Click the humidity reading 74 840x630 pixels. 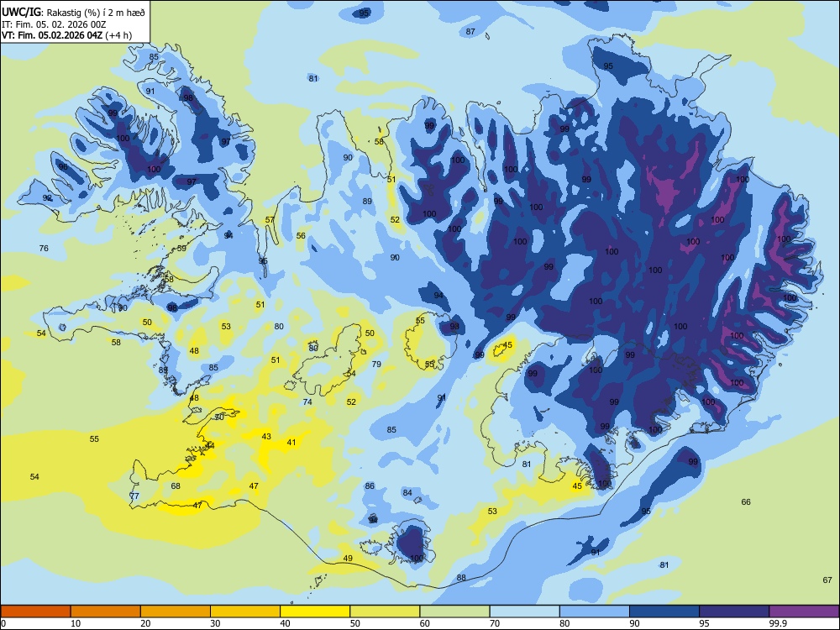pyautogui.click(x=307, y=402)
